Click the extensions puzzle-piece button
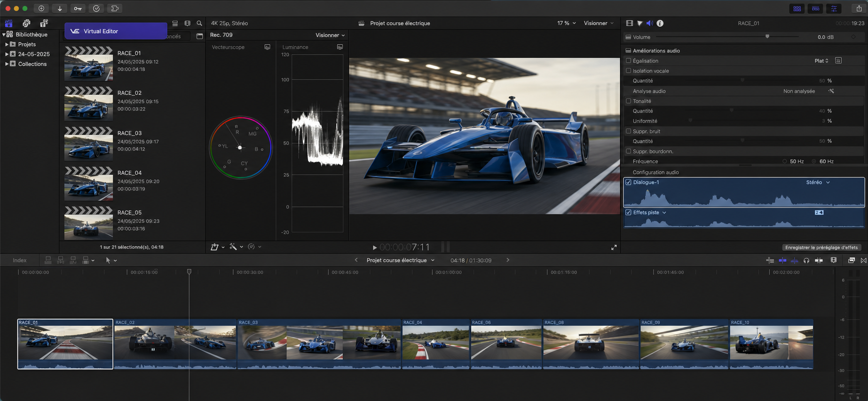 pos(115,8)
